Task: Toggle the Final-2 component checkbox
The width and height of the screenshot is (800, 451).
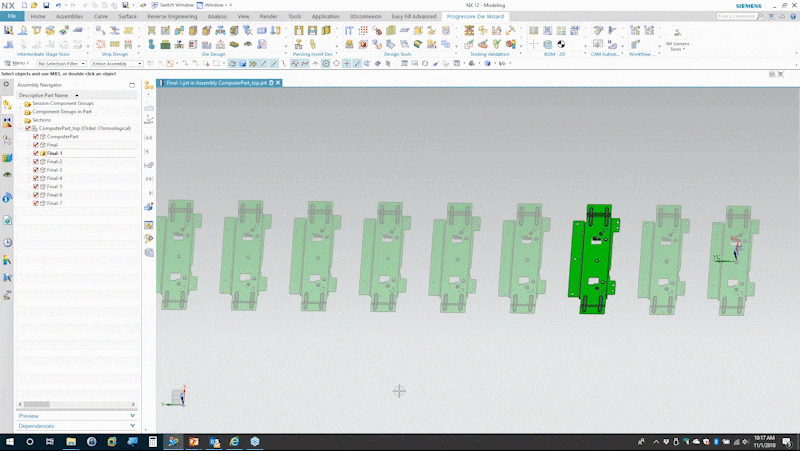Action: pos(36,162)
